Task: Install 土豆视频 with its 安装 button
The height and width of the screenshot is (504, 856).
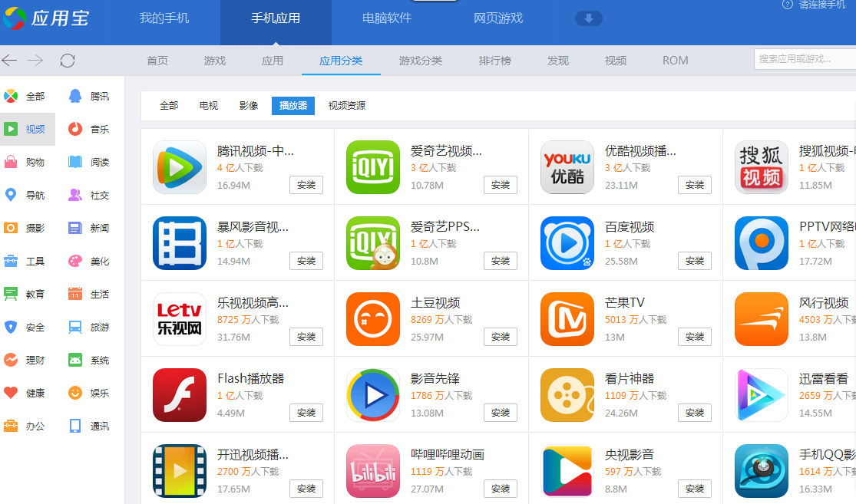Action: (x=500, y=337)
